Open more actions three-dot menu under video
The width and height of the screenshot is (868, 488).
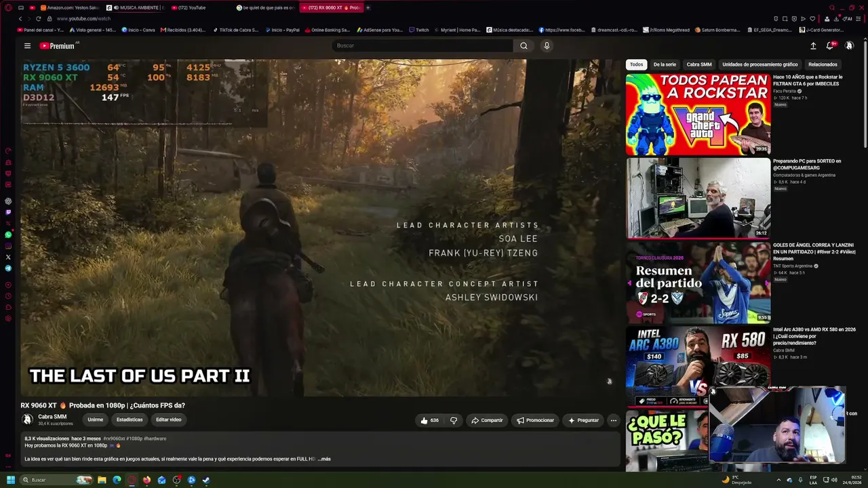coord(614,420)
